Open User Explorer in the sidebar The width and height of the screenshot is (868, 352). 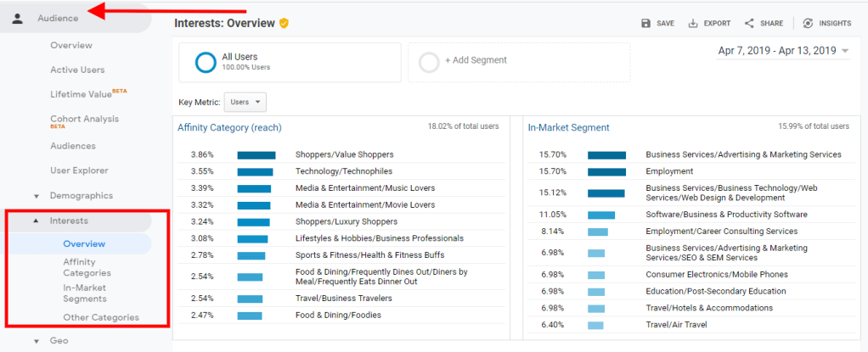79,170
